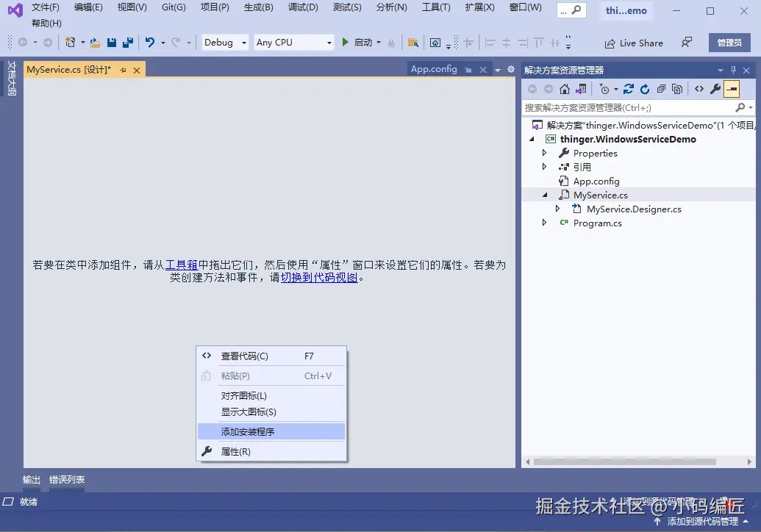Image resolution: width=761 pixels, height=532 pixels.
Task: Open the 文件(F) menu
Action: tap(45, 7)
